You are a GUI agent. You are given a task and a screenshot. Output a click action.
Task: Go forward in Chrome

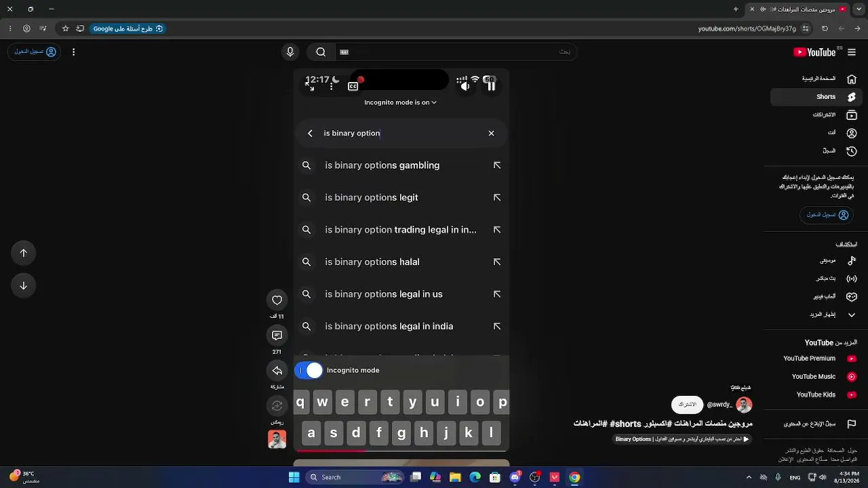(x=842, y=28)
